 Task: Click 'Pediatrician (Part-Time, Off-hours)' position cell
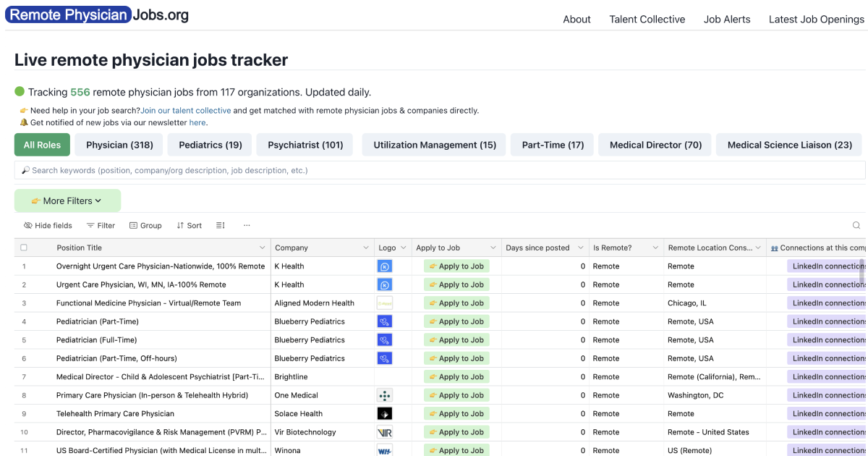tap(116, 358)
